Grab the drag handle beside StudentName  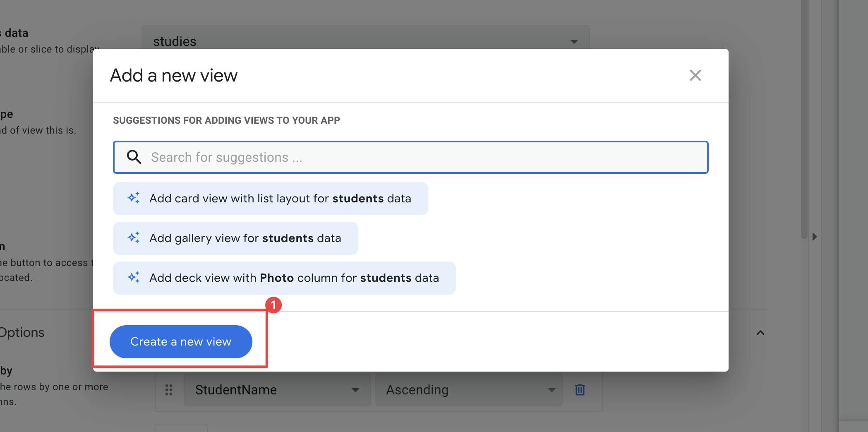169,390
